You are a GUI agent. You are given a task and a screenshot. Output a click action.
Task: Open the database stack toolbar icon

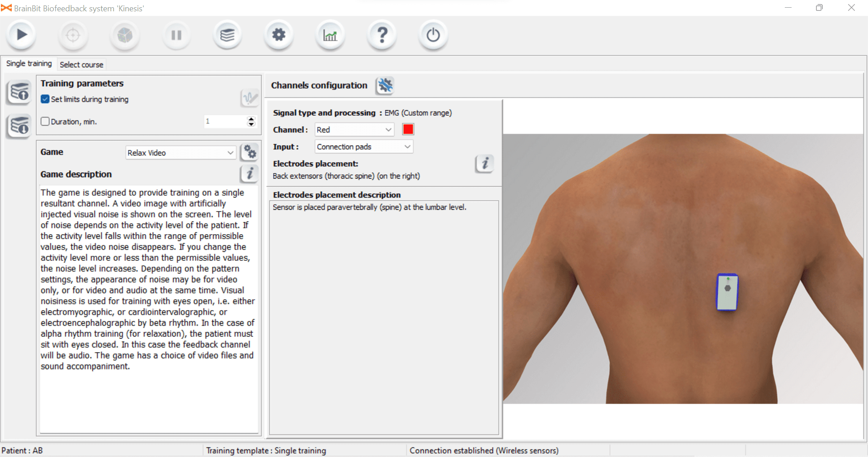(227, 35)
